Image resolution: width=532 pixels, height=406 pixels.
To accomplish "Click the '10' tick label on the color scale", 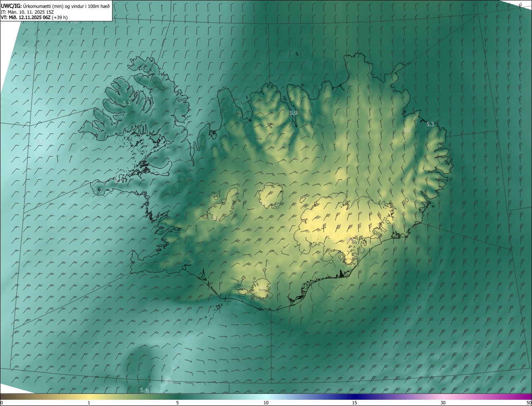I will (x=266, y=403).
